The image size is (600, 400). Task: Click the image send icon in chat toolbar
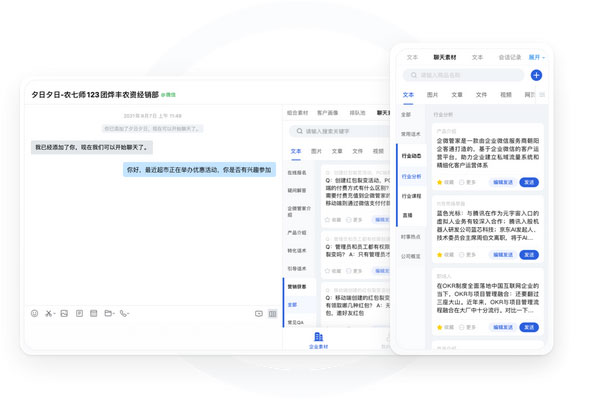coord(64,313)
